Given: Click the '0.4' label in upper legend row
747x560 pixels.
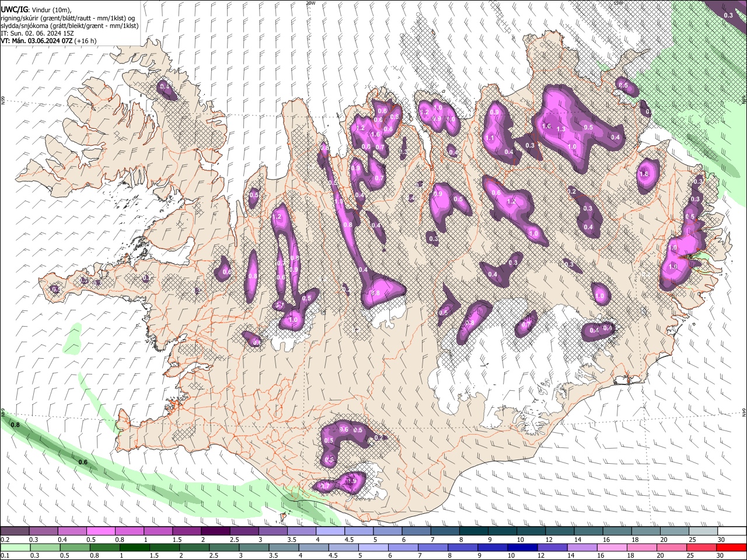Looking at the screenshot, I should pos(62,540).
